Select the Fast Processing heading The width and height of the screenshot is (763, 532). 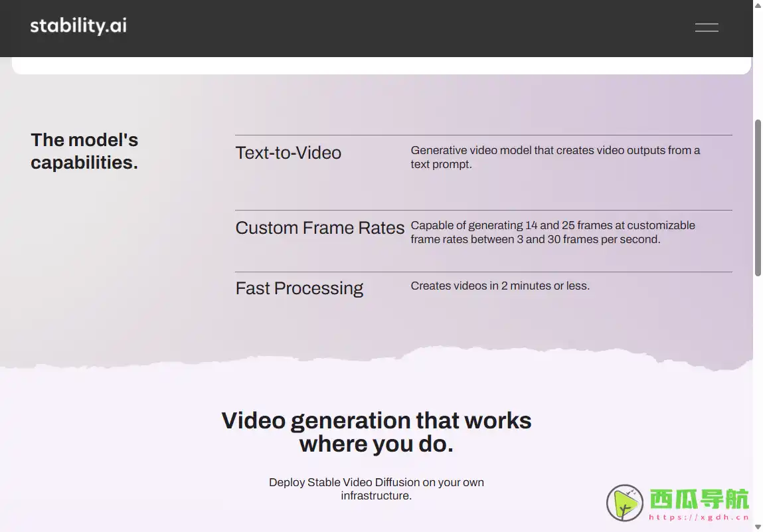pos(299,288)
